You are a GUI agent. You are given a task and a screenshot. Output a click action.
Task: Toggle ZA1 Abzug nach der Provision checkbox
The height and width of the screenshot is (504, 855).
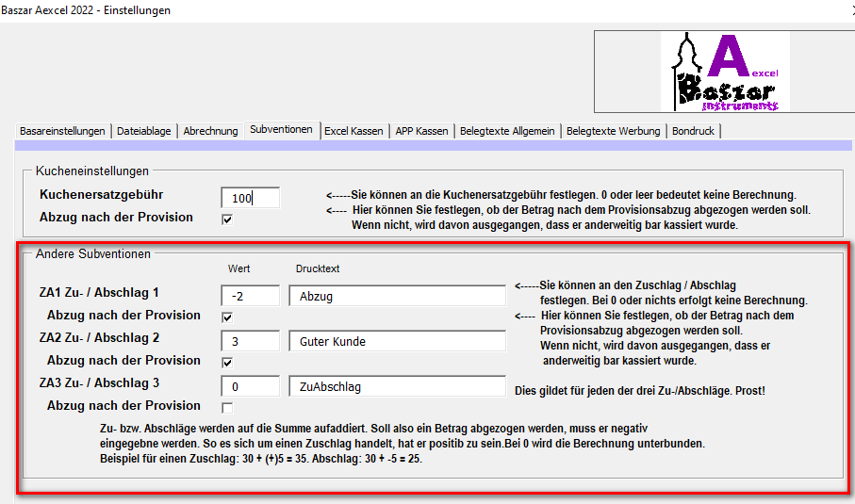(227, 317)
